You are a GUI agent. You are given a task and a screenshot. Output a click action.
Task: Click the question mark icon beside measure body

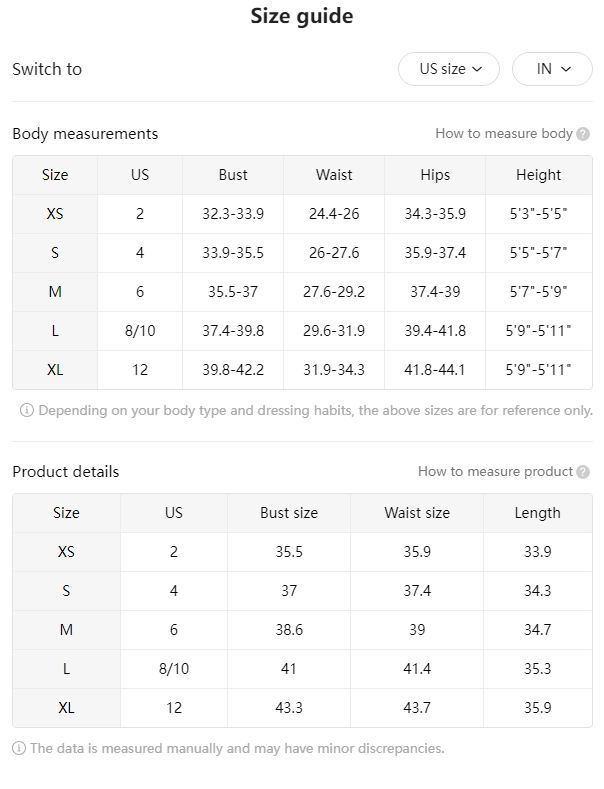583,134
